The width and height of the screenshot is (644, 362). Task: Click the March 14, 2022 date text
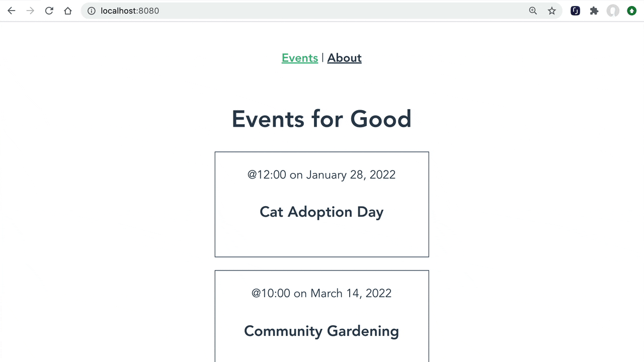pos(351,293)
